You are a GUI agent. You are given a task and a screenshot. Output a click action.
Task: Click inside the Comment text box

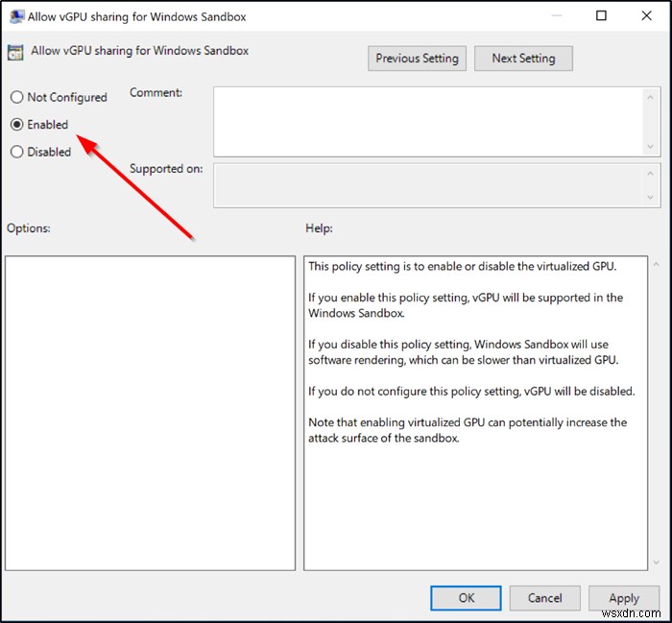(x=428, y=122)
